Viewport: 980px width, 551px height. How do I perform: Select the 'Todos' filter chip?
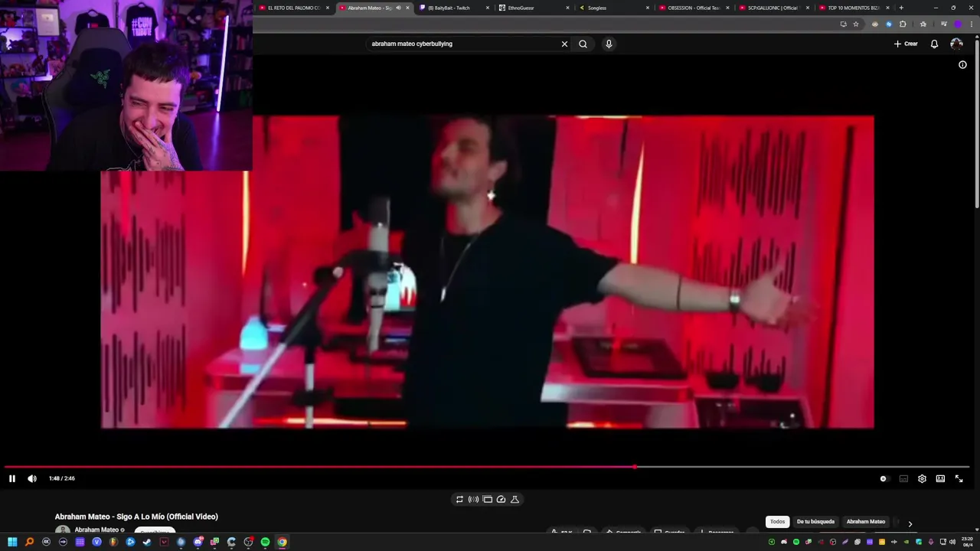point(777,522)
